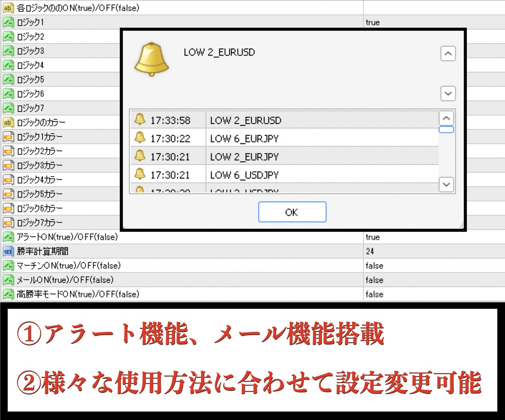Image resolution: width=505 pixels, height=420 pixels.
Task: Toggle the ロジック1 true value
Action: pyautogui.click(x=373, y=22)
